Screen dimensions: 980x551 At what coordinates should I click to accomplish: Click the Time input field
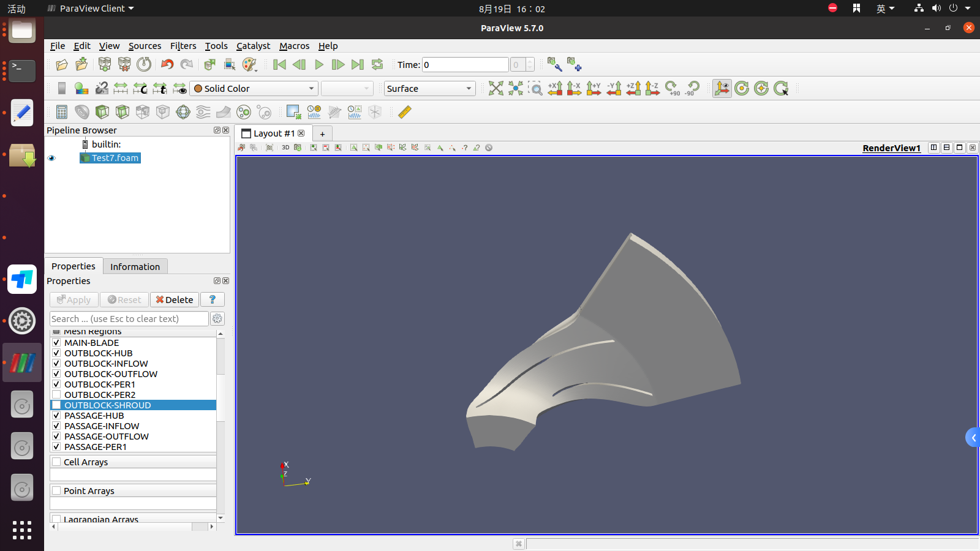pyautogui.click(x=465, y=65)
